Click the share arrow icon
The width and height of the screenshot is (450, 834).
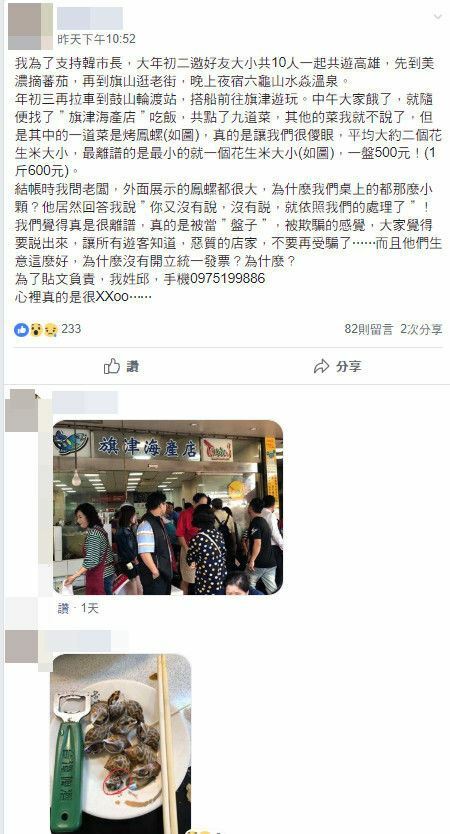[x=321, y=366]
